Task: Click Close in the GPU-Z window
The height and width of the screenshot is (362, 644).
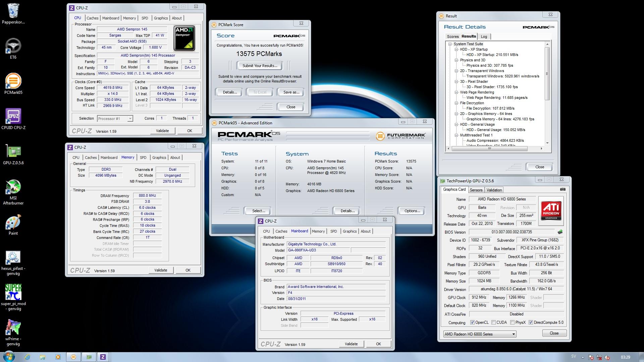Action: 554,333
